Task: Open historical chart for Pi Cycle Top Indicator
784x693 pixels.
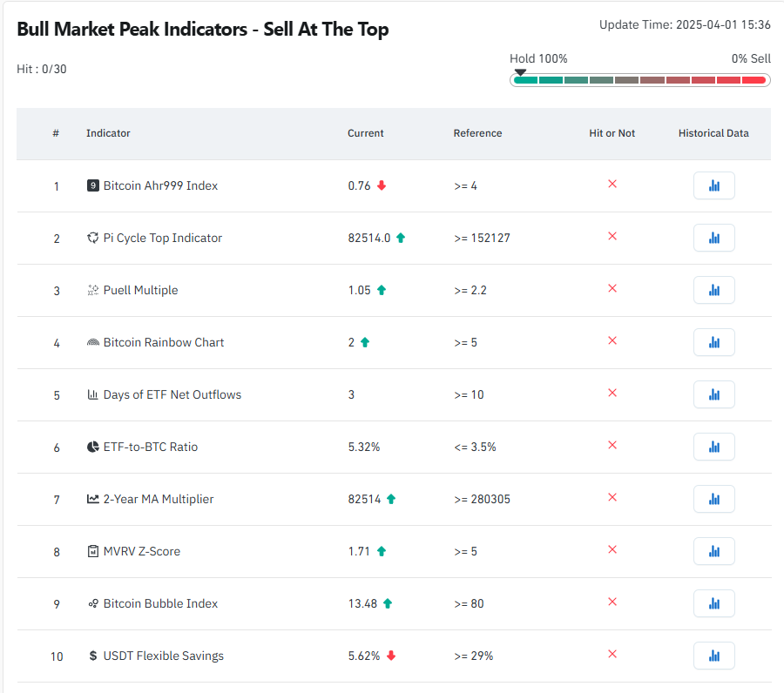Action: 713,238
